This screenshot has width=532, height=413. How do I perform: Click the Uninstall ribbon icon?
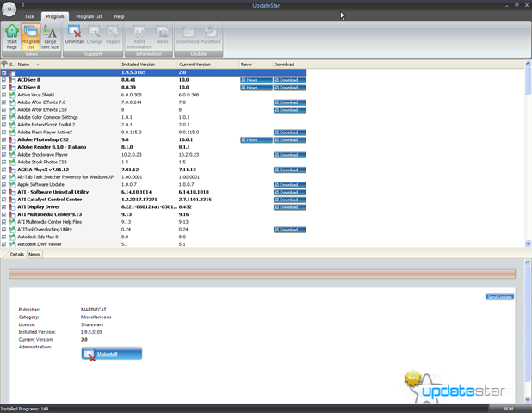pos(75,34)
